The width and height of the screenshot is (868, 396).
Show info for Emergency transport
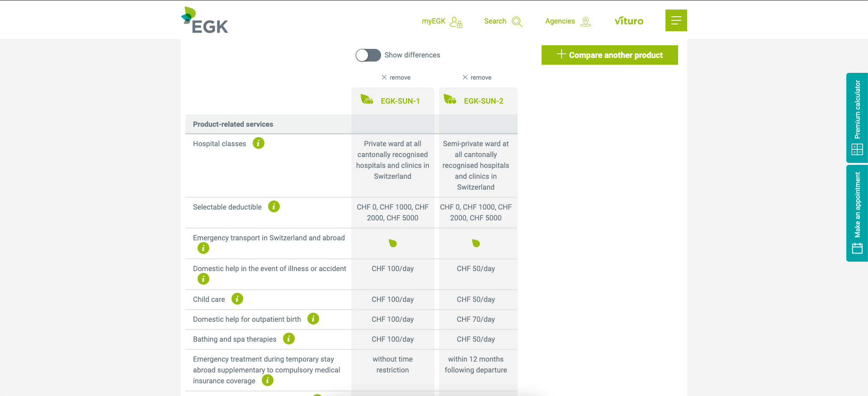pos(203,248)
